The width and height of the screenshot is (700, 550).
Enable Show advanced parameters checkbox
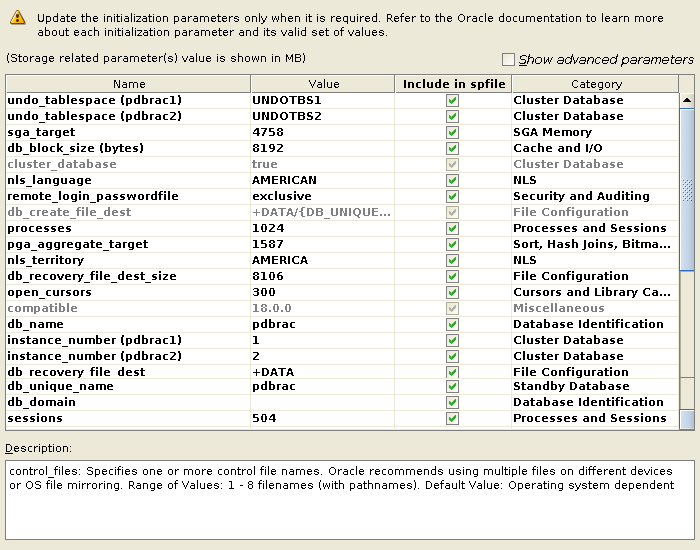508,59
